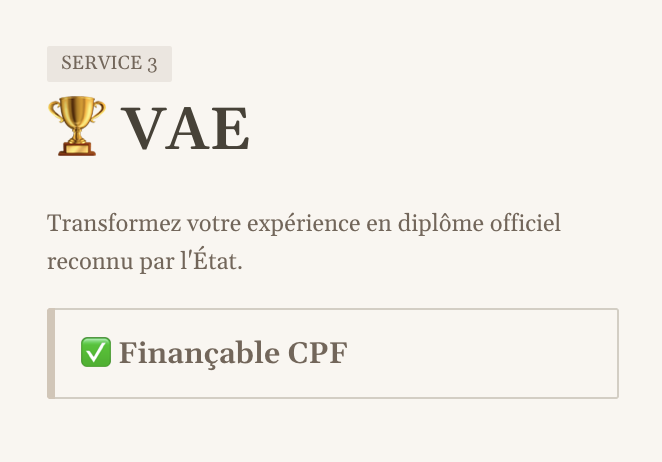This screenshot has width=662, height=462.
Task: Click the words 'diplôme officiel'
Action: click(479, 223)
